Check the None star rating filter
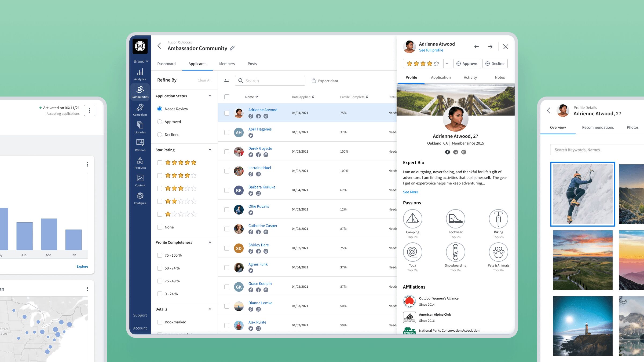The width and height of the screenshot is (644, 362). (x=160, y=227)
